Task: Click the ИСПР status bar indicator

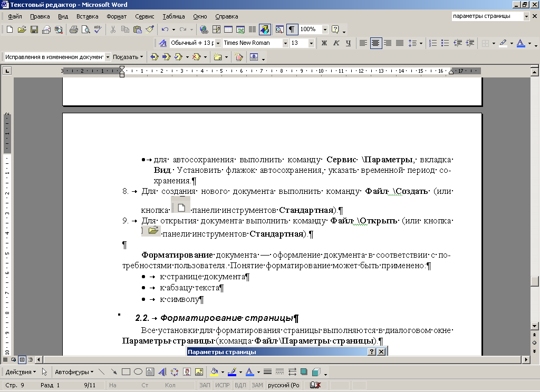Action: pos(222,385)
